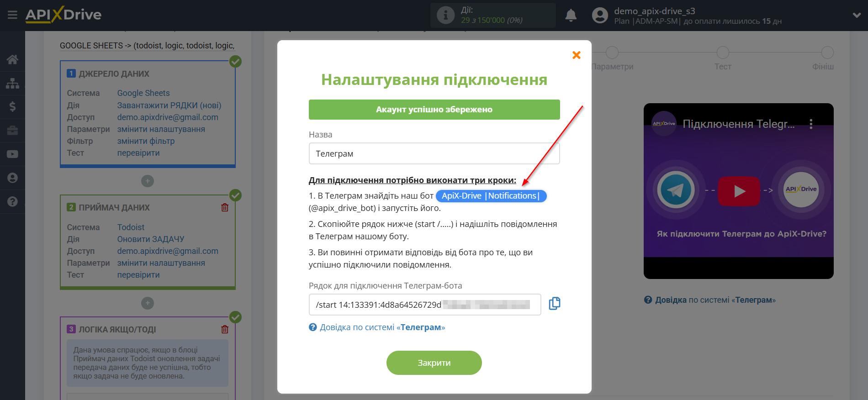Viewport: 868px width, 400px height.
Task: Open receiver змінити налаштування link
Action: tap(161, 263)
